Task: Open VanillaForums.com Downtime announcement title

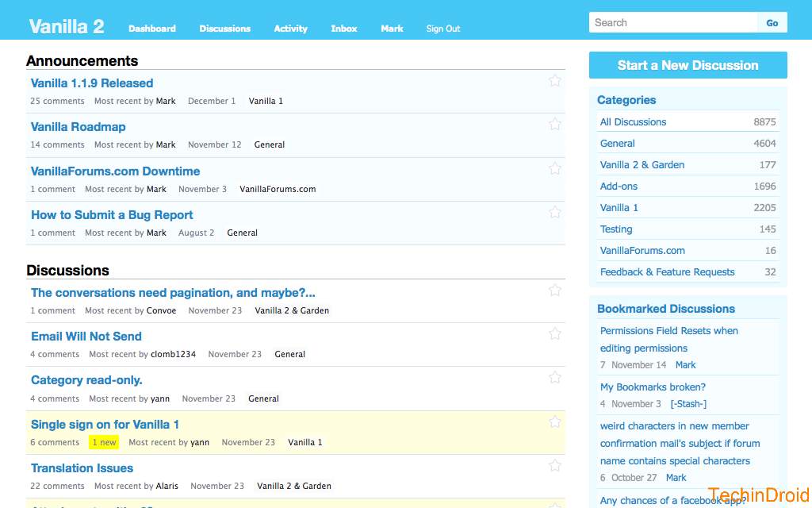Action: [x=115, y=171]
